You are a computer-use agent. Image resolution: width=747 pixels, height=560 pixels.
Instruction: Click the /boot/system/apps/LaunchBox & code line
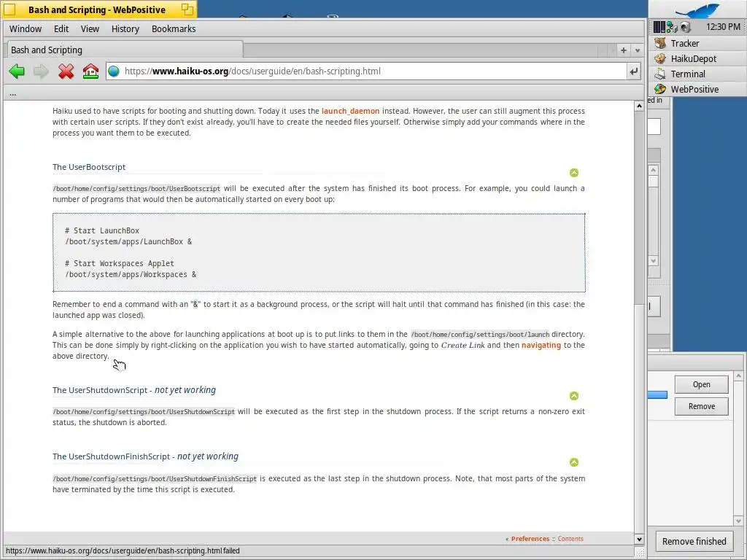tap(128, 241)
